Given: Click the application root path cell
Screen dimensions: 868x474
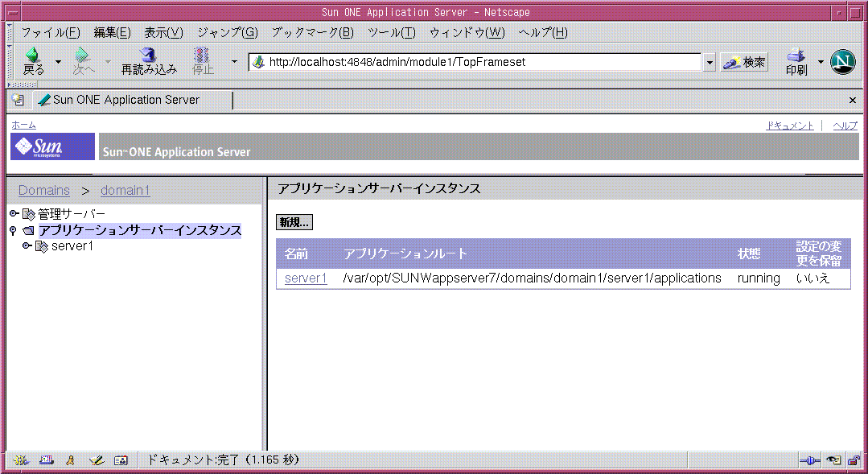Looking at the screenshot, I should pyautogui.click(x=532, y=278).
